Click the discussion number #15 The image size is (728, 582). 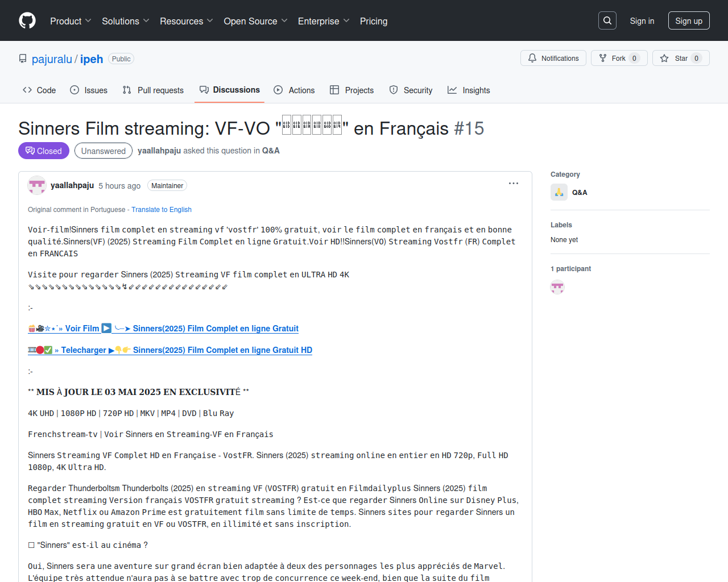[x=469, y=128]
